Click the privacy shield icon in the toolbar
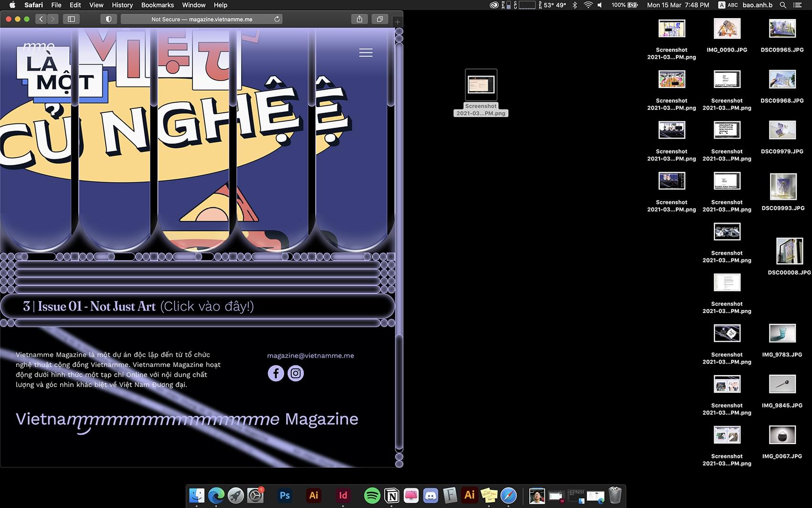 108,19
